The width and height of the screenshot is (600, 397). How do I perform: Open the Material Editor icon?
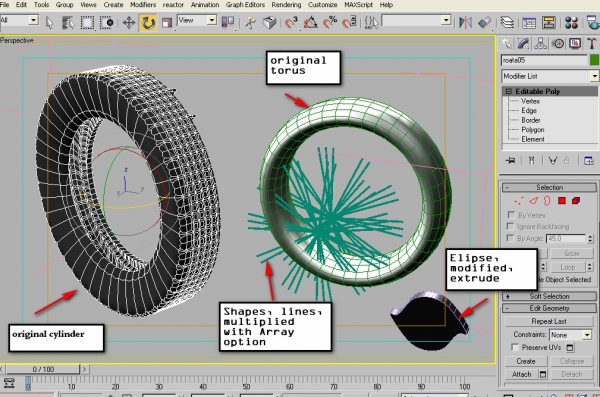tap(571, 23)
